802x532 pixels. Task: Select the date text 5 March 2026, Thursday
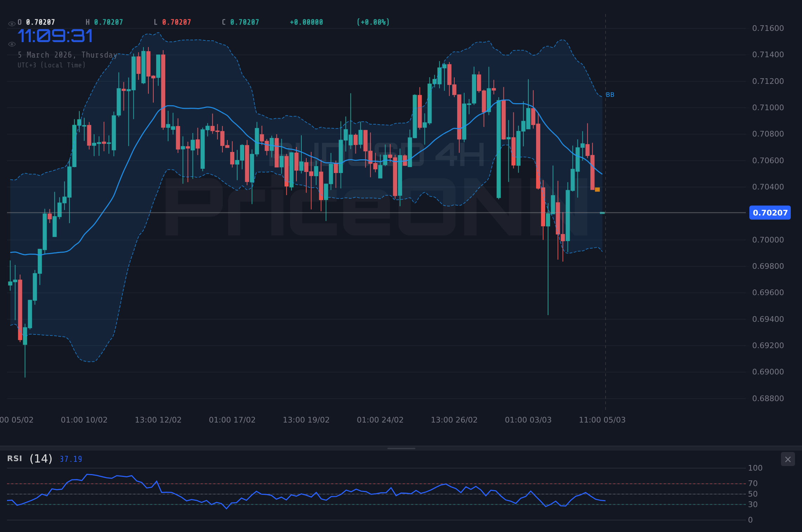point(68,55)
